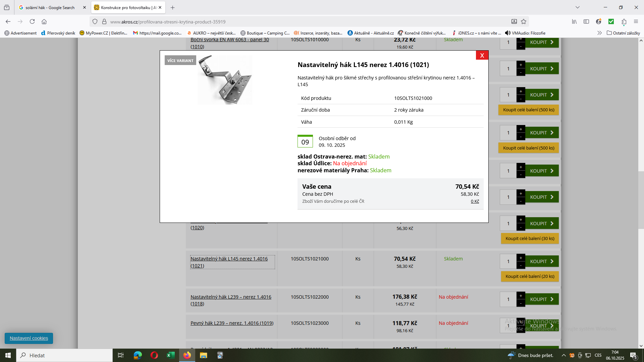Buy whole package of 20 pieces
Viewport: 644px width, 362px height.
pos(530,277)
